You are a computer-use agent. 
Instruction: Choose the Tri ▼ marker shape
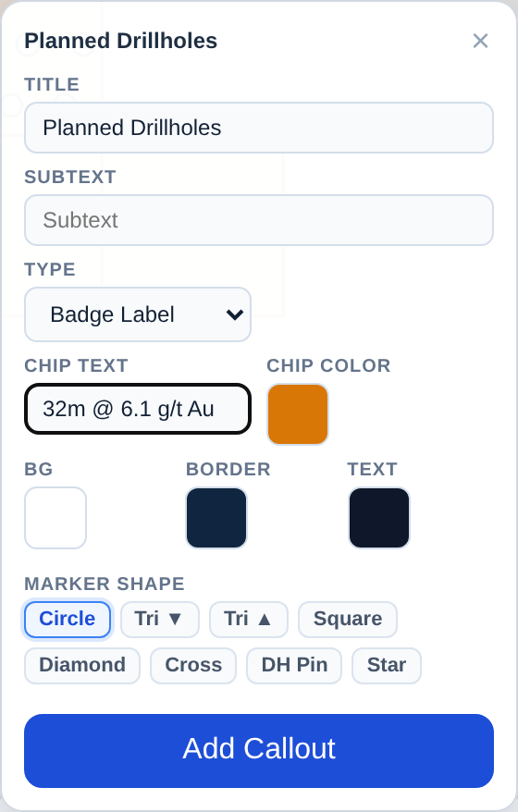coord(159,620)
